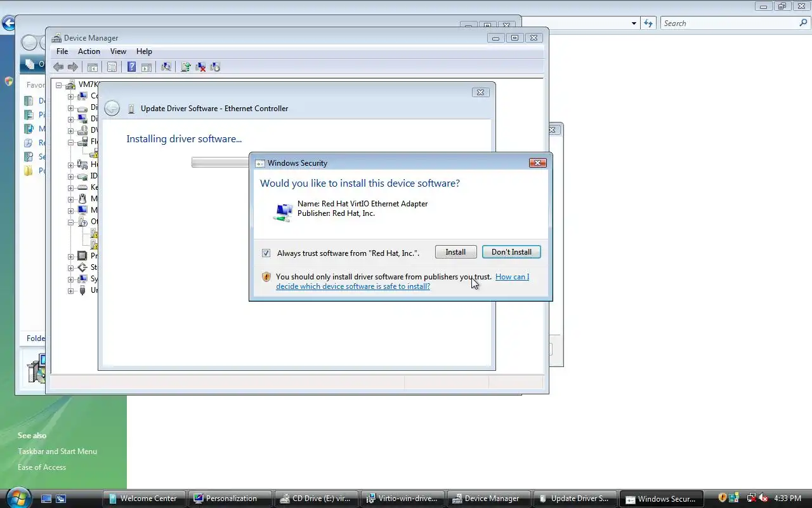
Task: Expand the Display adapters tree node
Action: [71, 119]
